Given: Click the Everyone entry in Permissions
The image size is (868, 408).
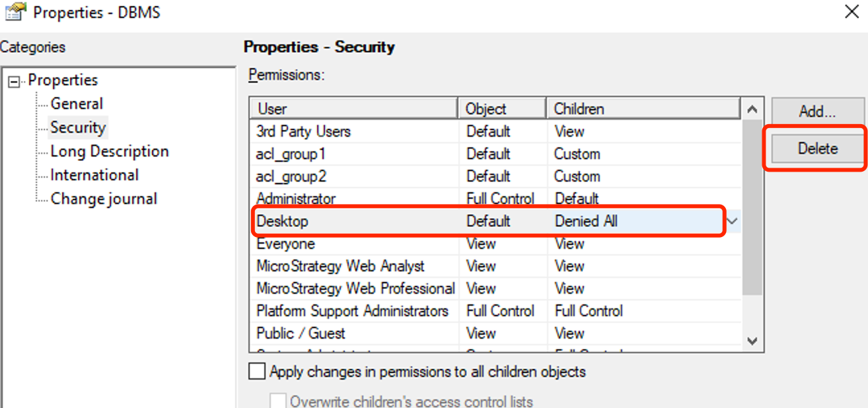Looking at the screenshot, I should tap(285, 244).
